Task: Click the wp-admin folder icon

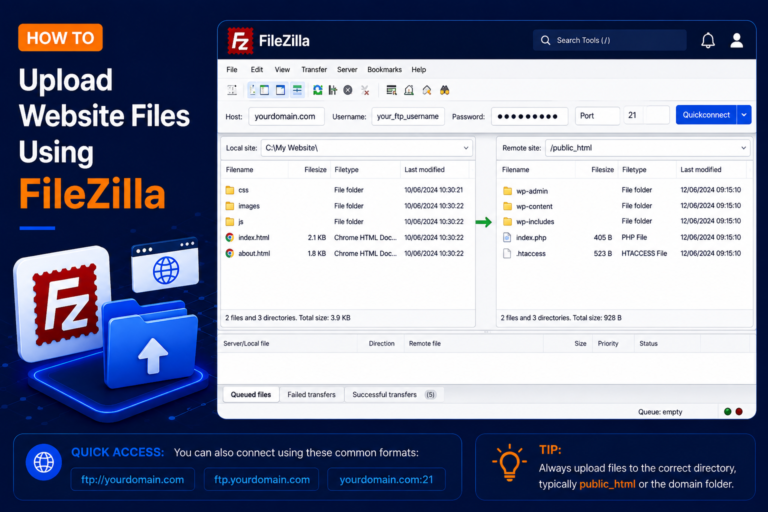Action: pos(507,191)
